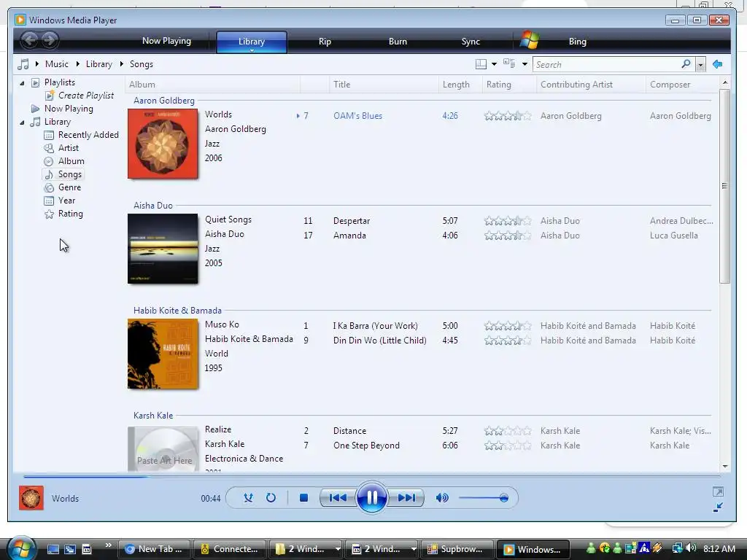This screenshot has width=747, height=560.
Task: Click the Worlds thumbnail in player bar
Action: [31, 497]
